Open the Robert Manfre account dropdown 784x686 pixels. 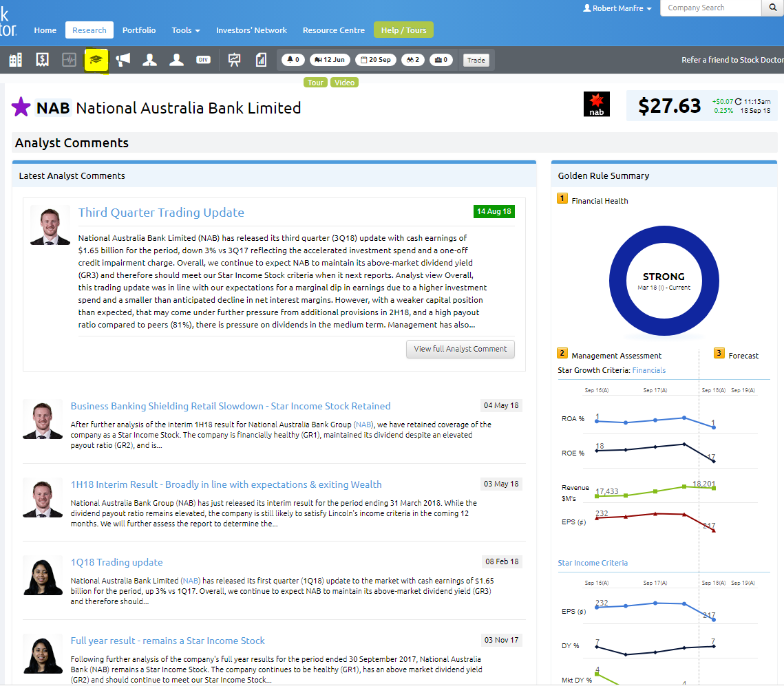pos(617,8)
